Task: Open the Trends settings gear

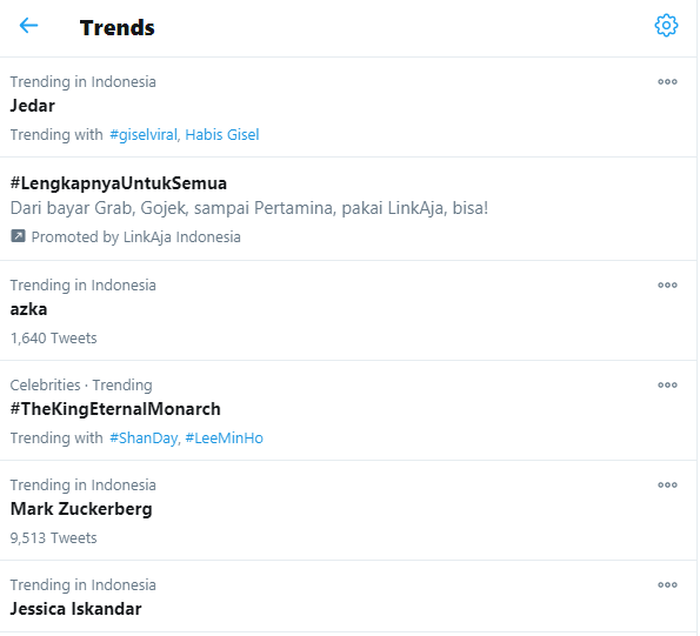Action: pyautogui.click(x=666, y=26)
